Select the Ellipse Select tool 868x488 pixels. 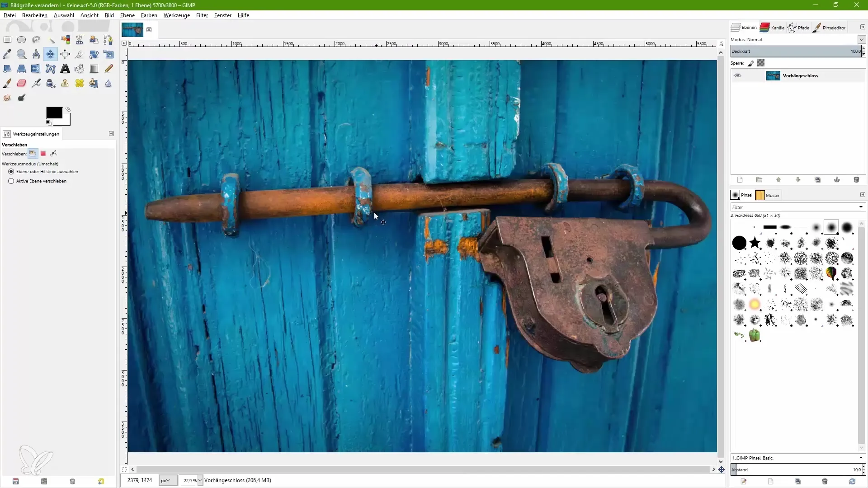[21, 40]
